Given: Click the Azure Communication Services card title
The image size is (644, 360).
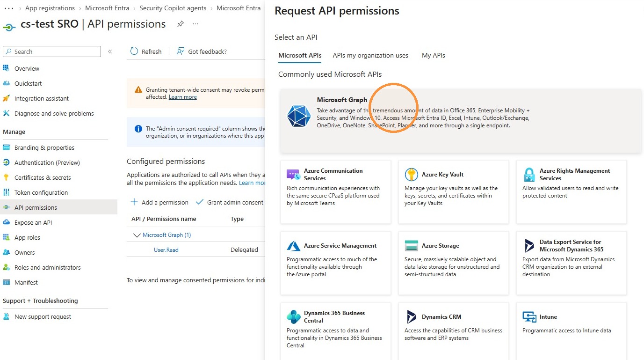Looking at the screenshot, I should (333, 175).
